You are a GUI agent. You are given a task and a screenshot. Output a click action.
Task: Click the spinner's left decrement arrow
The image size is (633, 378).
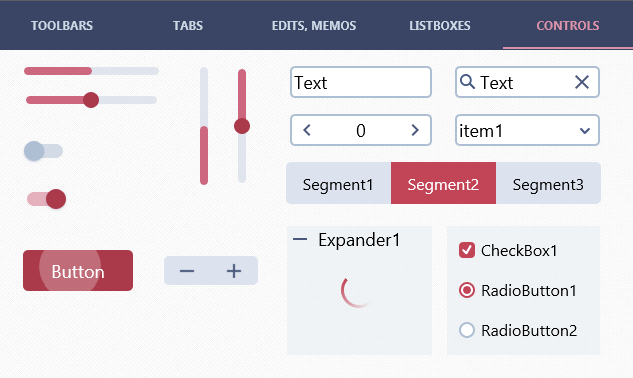pyautogui.click(x=307, y=130)
